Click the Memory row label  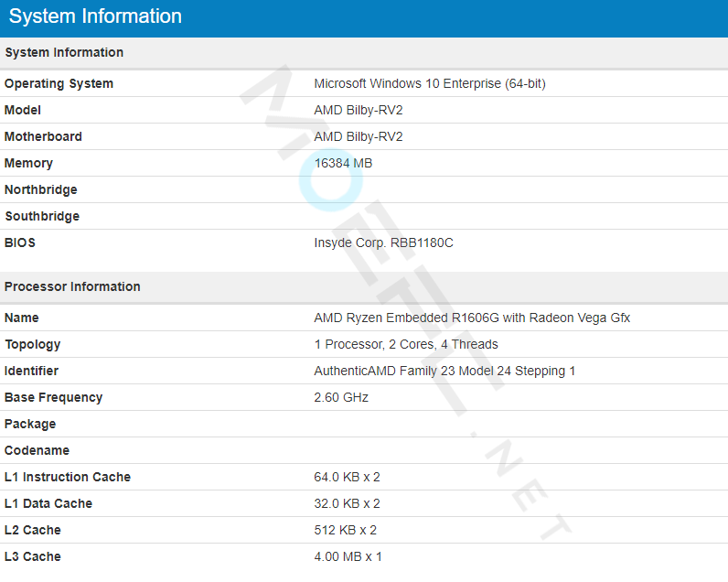pos(28,163)
